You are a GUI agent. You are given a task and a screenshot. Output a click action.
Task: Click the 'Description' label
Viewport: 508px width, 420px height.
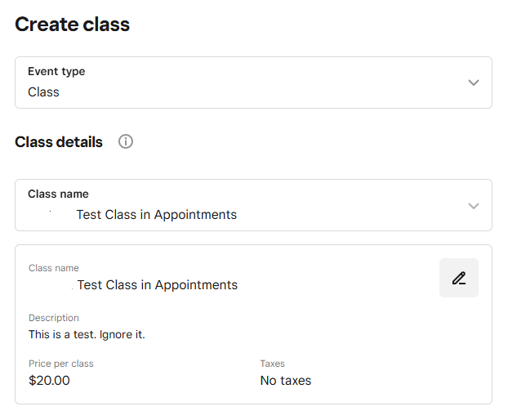click(x=54, y=318)
